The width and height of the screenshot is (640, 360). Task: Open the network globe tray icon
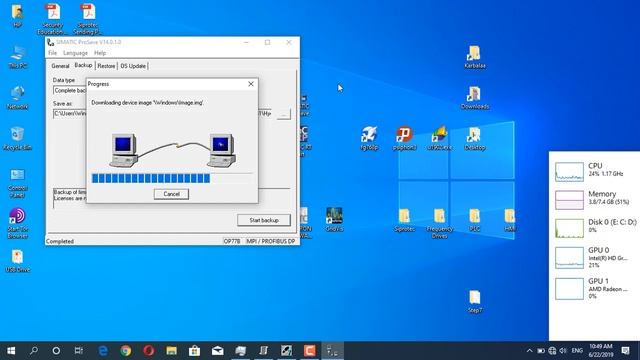point(552,351)
